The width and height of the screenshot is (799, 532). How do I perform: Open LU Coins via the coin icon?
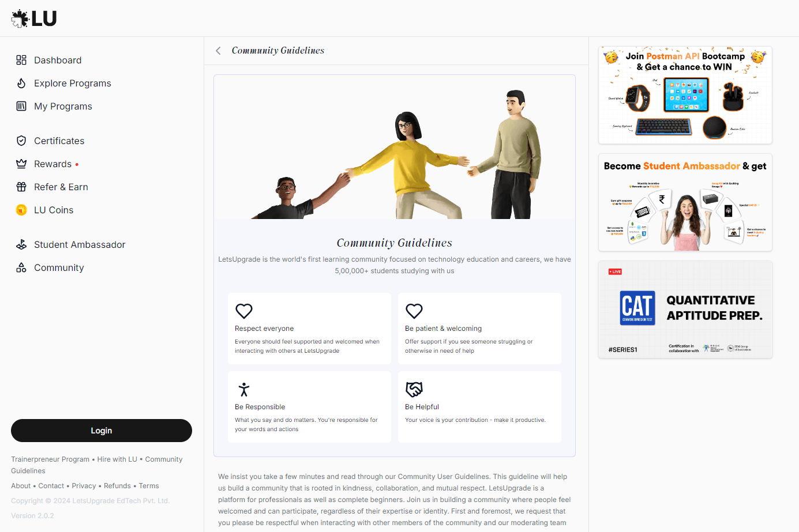pyautogui.click(x=21, y=210)
